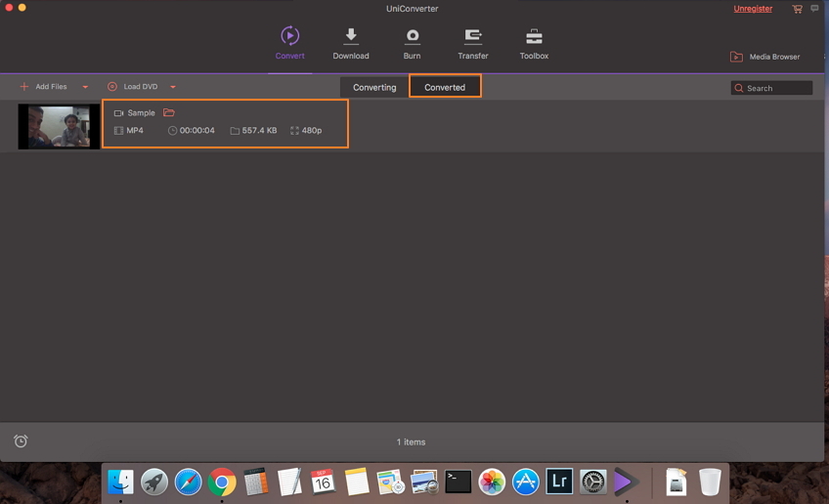This screenshot has width=829, height=504.
Task: Click the Sample file name
Action: [141, 113]
